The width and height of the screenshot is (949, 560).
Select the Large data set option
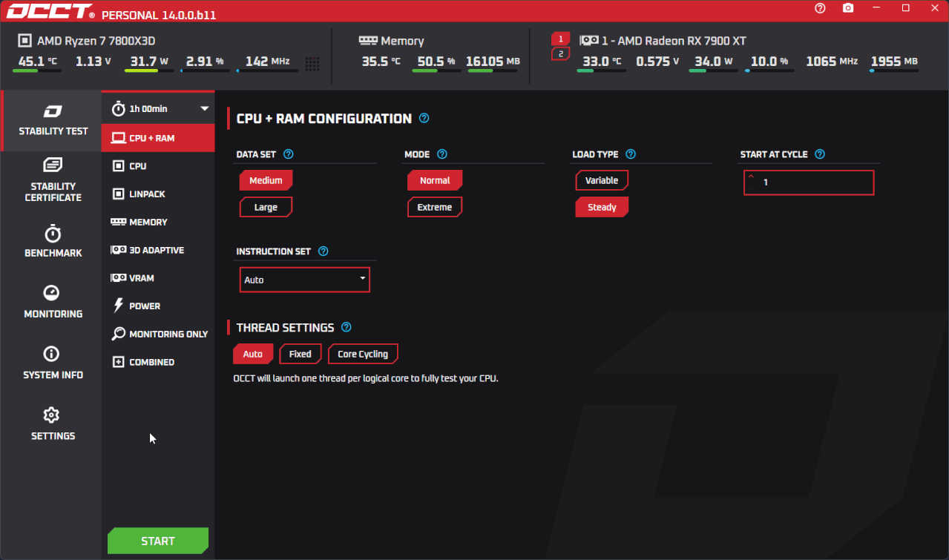pos(266,207)
